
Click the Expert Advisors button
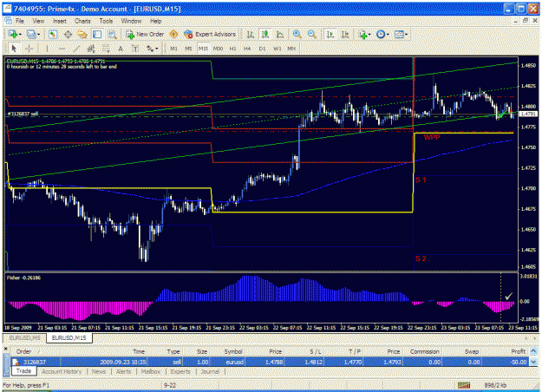pos(210,34)
